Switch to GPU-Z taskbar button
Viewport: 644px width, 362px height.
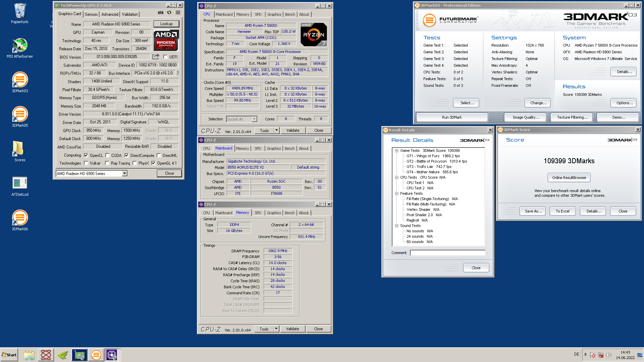pos(79,355)
